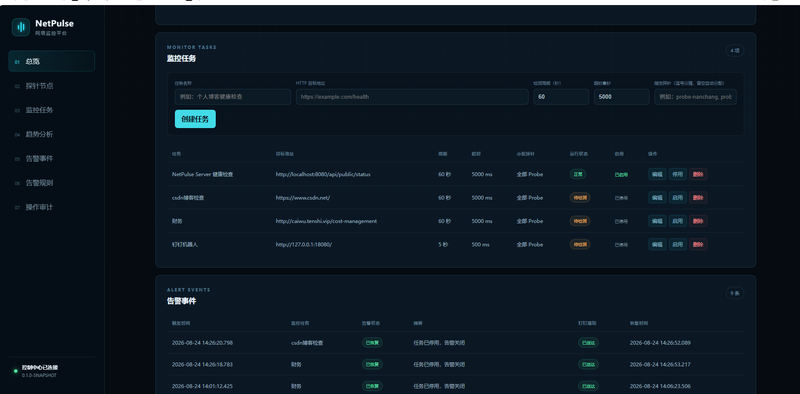Click the 钉钉机器人 task name cell
The height and width of the screenshot is (394, 800).
(x=185, y=244)
